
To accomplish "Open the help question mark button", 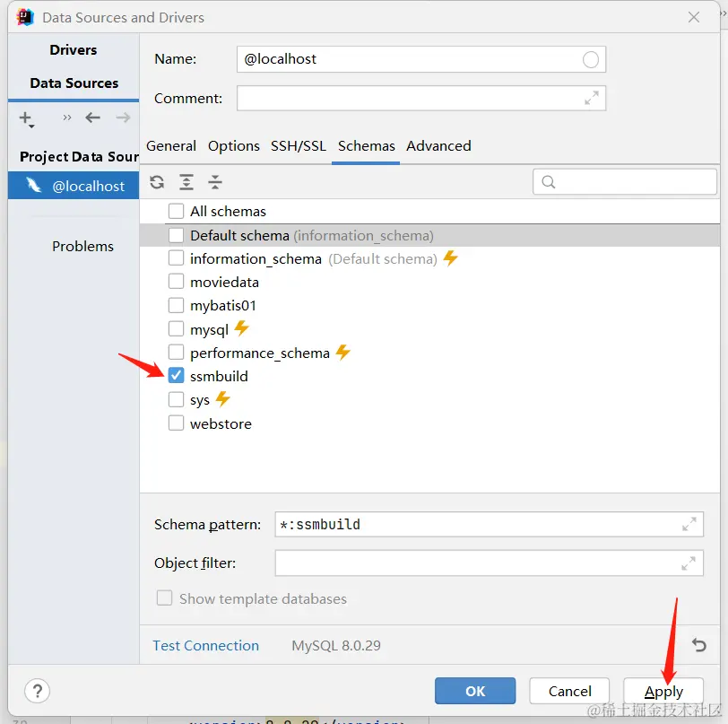I will pos(37,691).
